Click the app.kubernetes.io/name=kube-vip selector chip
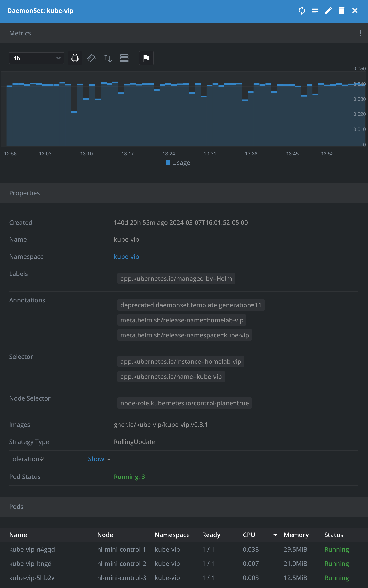Image resolution: width=368 pixels, height=588 pixels. click(171, 377)
